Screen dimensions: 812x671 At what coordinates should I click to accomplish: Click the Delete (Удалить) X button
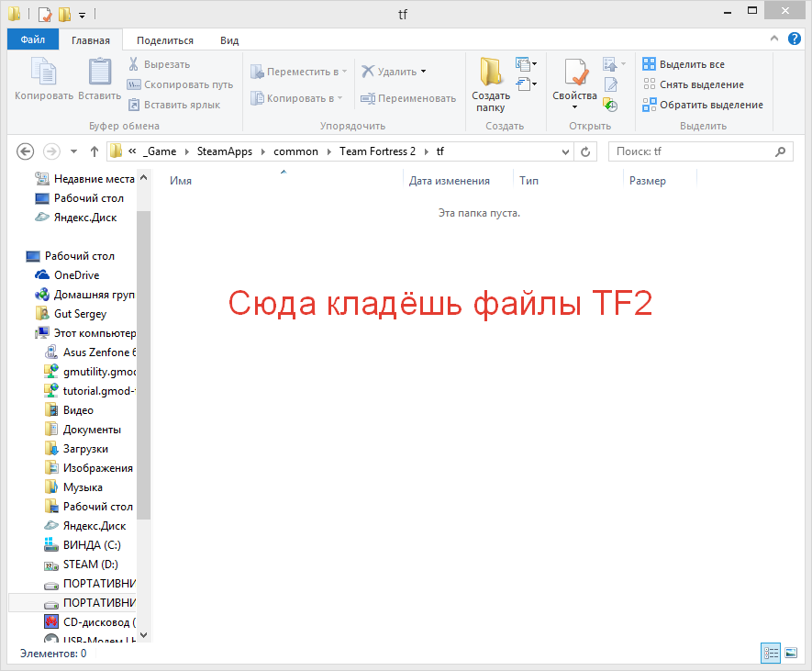coord(389,72)
